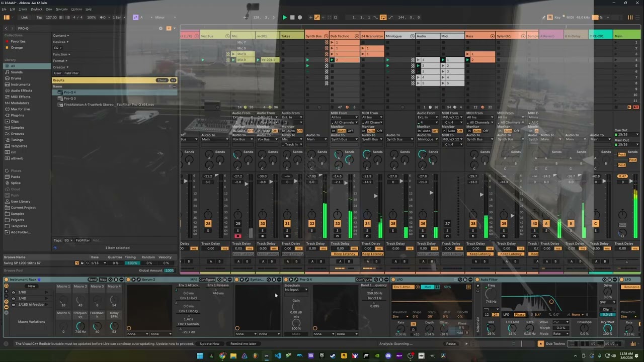The height and width of the screenshot is (362, 644).
Task: Click the browser history back arrow
Action: click(7, 28)
